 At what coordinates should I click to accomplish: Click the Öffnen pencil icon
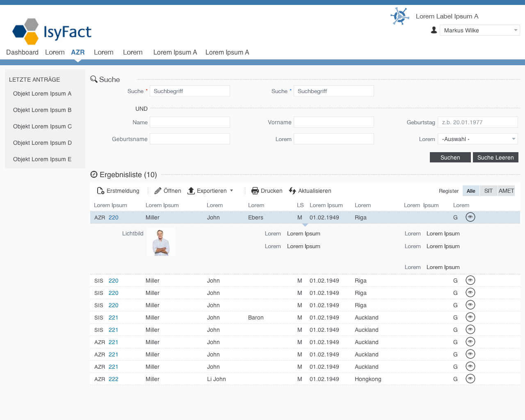158,191
